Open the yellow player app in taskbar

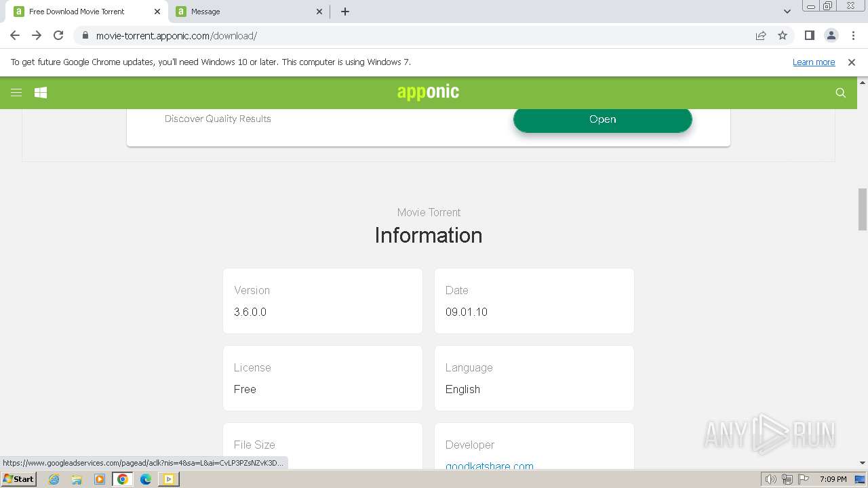(168, 479)
